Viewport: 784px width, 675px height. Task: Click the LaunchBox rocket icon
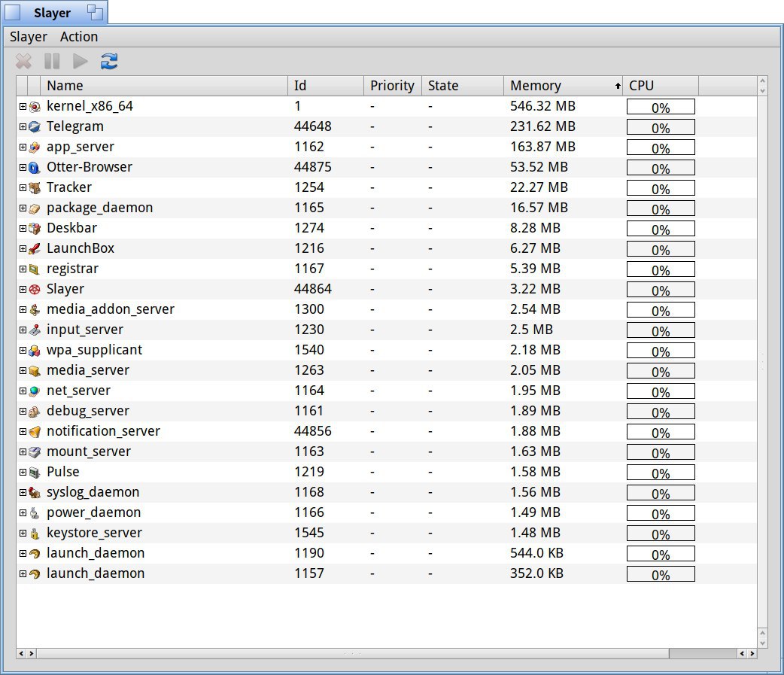coord(35,248)
